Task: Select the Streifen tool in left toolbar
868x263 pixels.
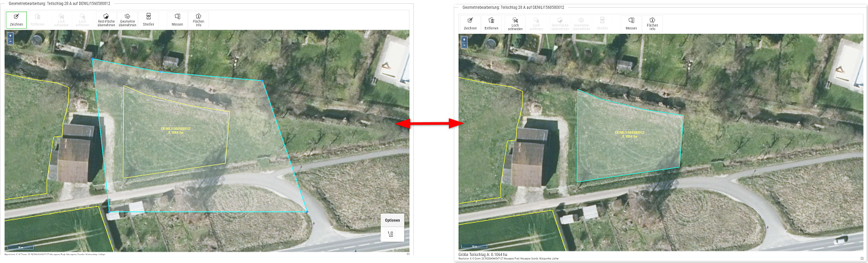Action: coord(148,20)
